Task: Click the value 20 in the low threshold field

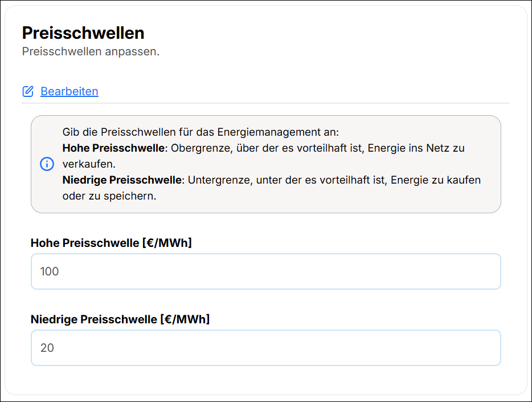Action: [47, 348]
